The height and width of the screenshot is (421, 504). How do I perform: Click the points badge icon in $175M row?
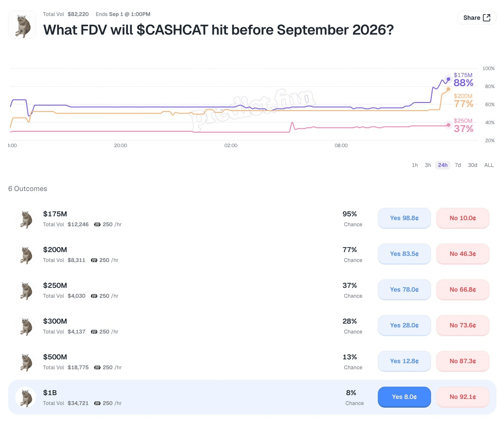click(x=97, y=224)
